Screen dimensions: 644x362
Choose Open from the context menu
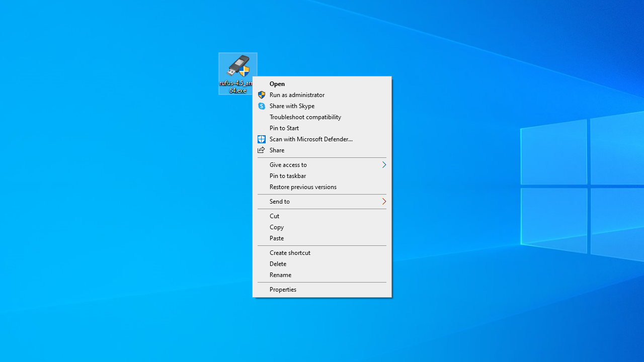tap(277, 84)
